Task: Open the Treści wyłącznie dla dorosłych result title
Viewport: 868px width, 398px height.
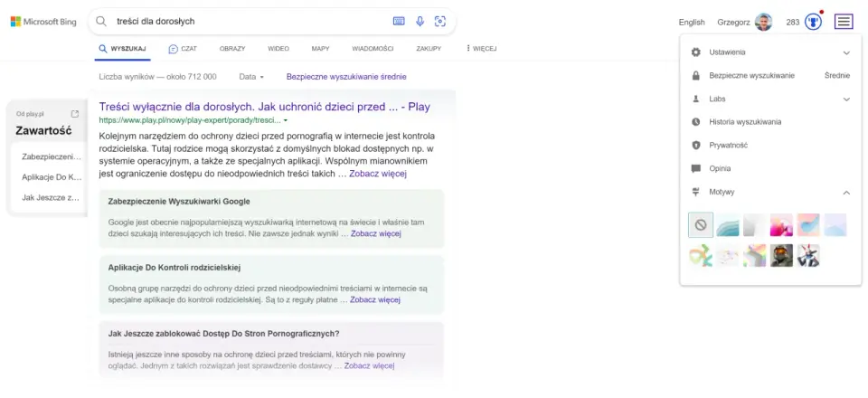Action: coord(265,107)
